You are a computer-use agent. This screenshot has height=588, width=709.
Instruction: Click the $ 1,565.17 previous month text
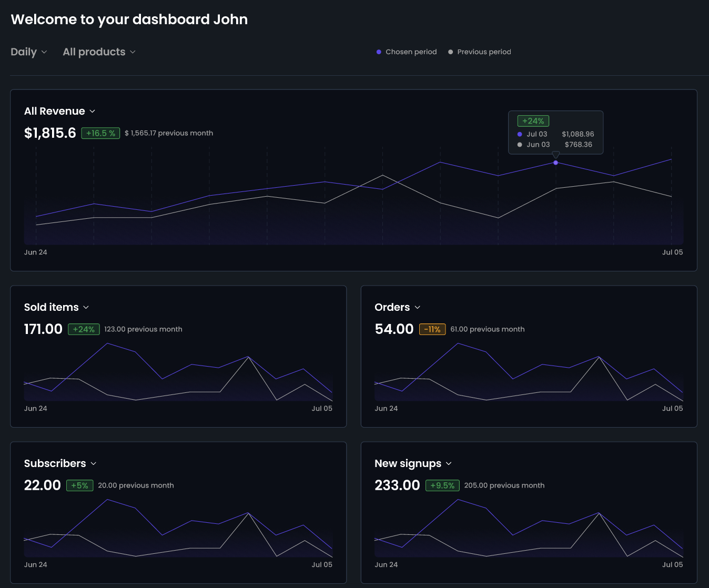coord(169,133)
